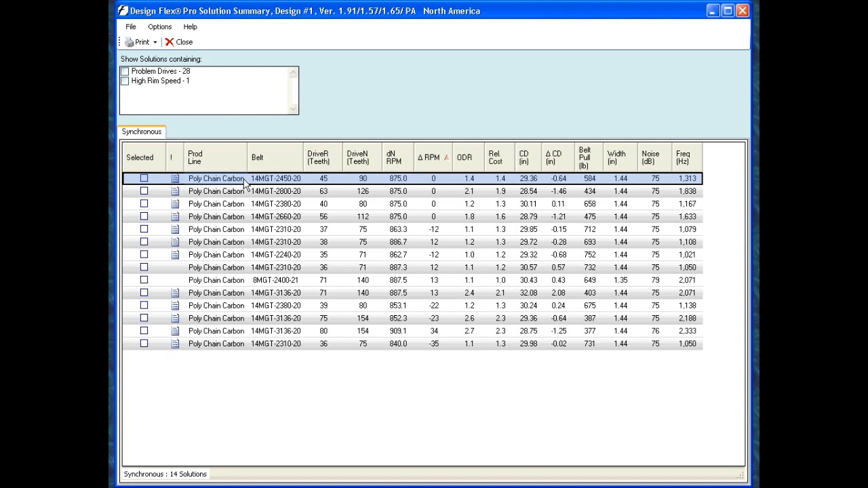Select the checkbox for belt 8MGT-2400-21
The width and height of the screenshot is (868, 488).
tap(144, 280)
